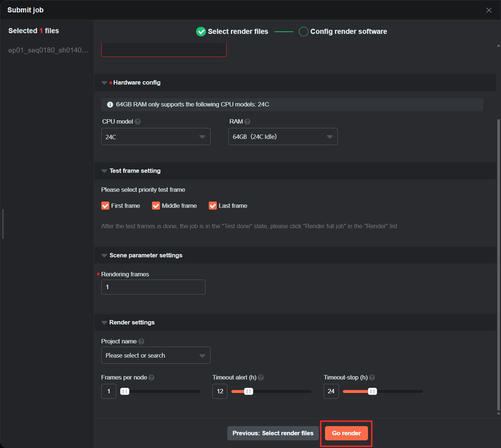Open the Project name select dropdown
Image resolution: width=501 pixels, height=448 pixels.
point(156,355)
